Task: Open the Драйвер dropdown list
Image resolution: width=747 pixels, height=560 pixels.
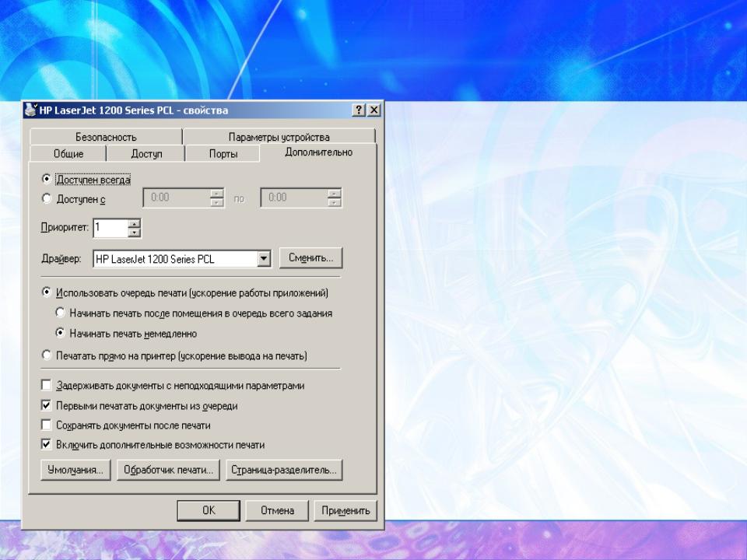Action: point(264,259)
